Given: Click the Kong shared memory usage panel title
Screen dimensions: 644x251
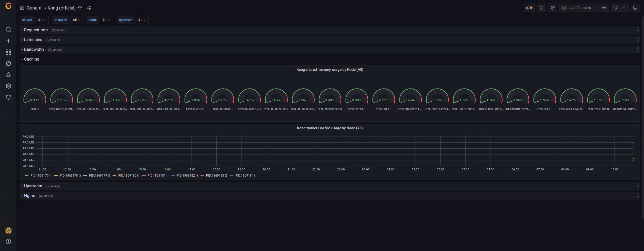Looking at the screenshot, I should [x=330, y=70].
